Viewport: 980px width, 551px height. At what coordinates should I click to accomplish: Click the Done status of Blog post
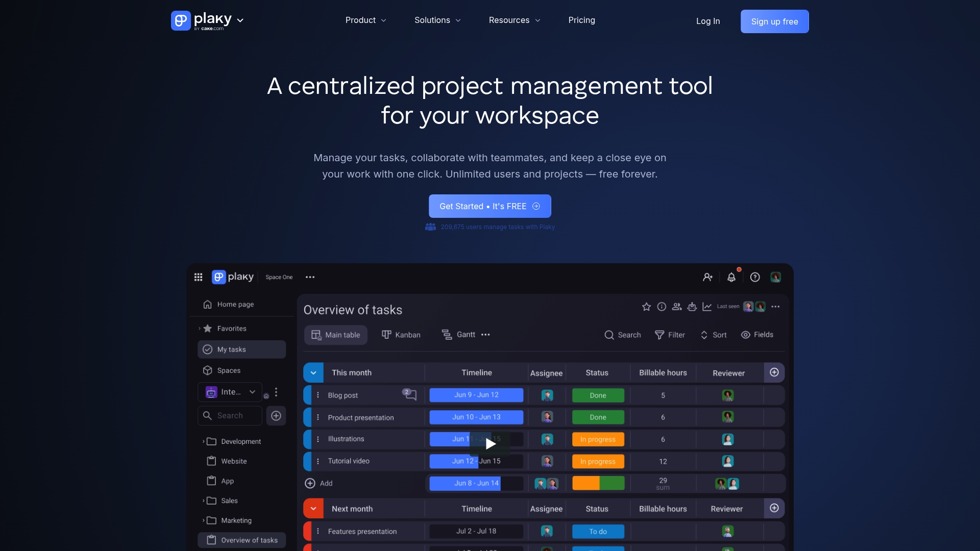[x=598, y=395]
